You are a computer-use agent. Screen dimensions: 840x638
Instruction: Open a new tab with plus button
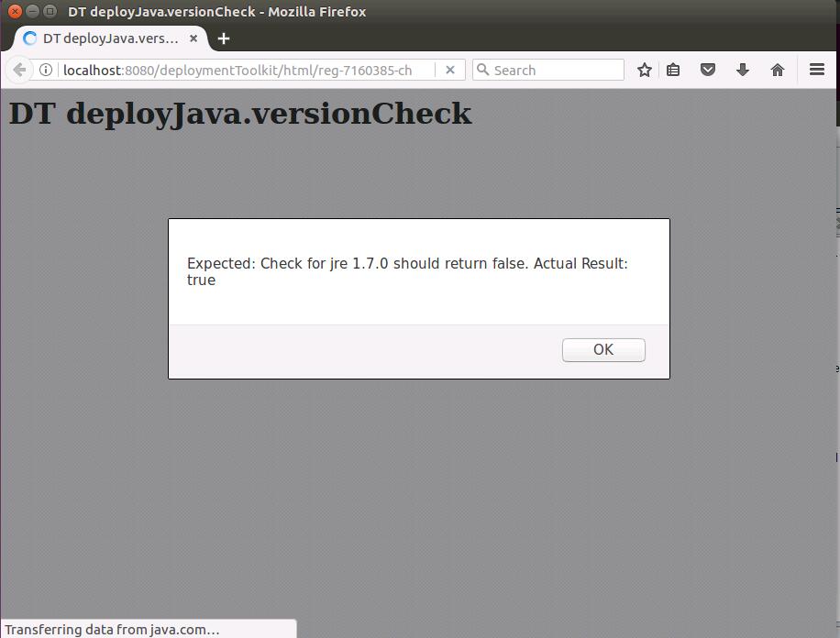point(224,38)
